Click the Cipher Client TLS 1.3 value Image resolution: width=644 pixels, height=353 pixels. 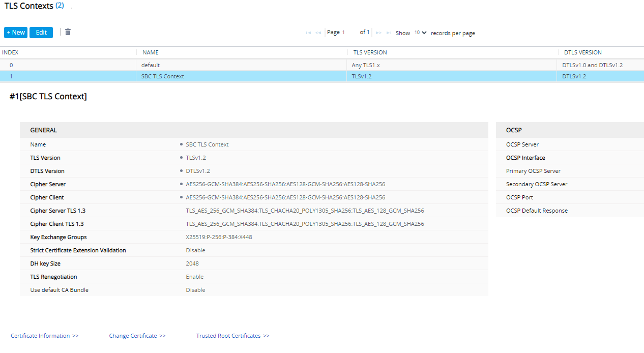click(305, 224)
